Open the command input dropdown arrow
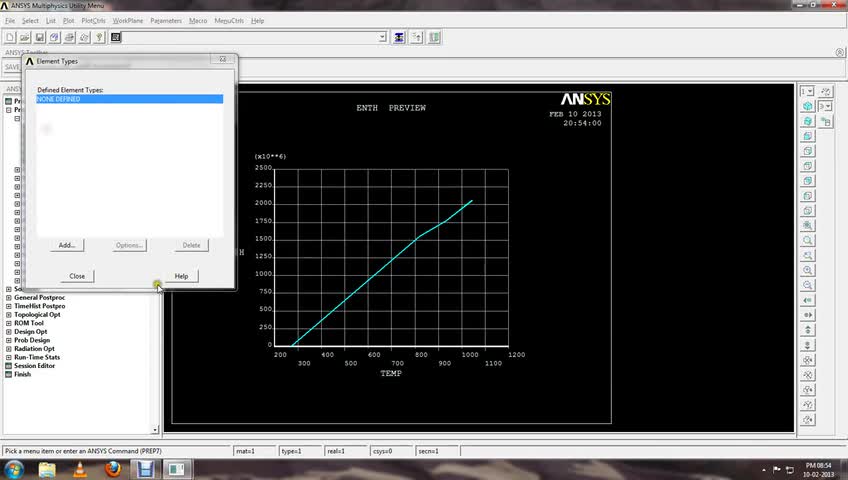Screen dimensions: 848x480 [382, 37]
